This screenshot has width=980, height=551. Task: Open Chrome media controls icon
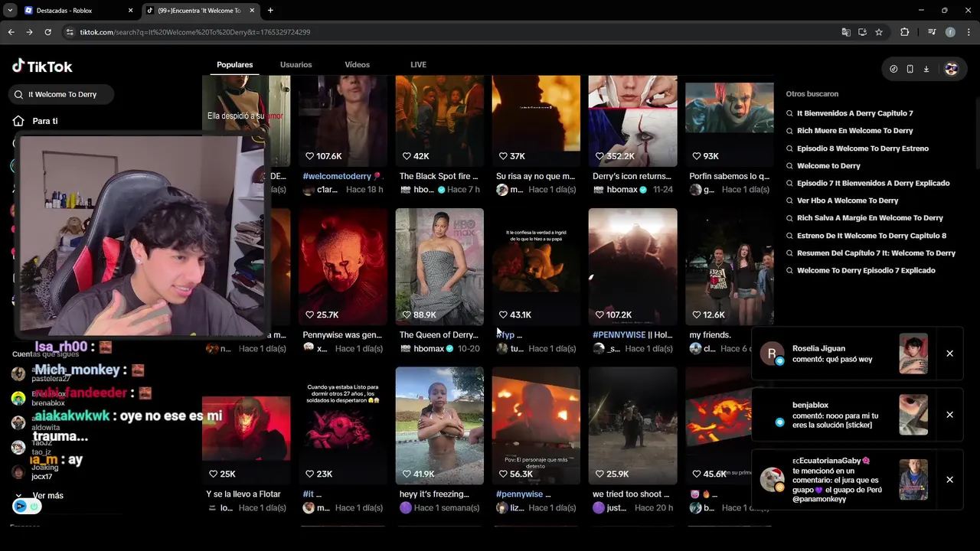(x=932, y=32)
